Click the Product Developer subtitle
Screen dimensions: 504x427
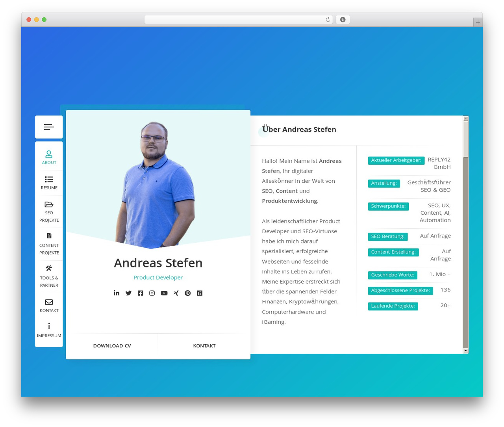[158, 277]
